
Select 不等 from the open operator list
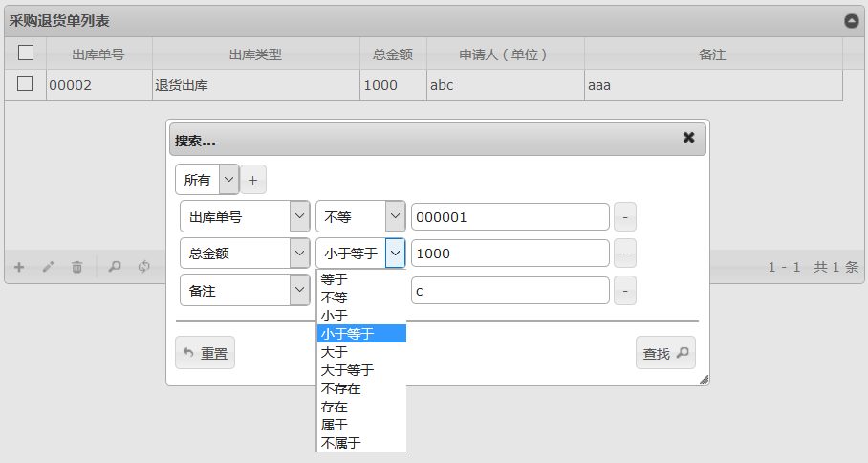click(361, 298)
